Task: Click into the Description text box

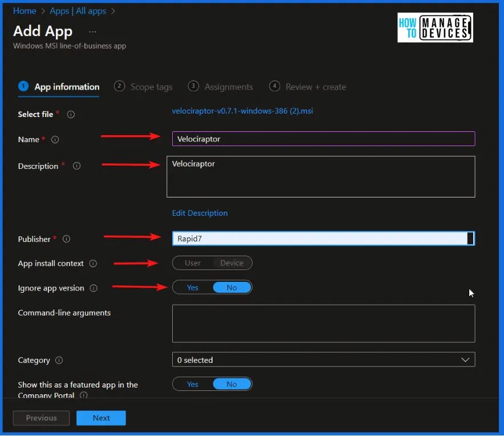Action: (321, 177)
